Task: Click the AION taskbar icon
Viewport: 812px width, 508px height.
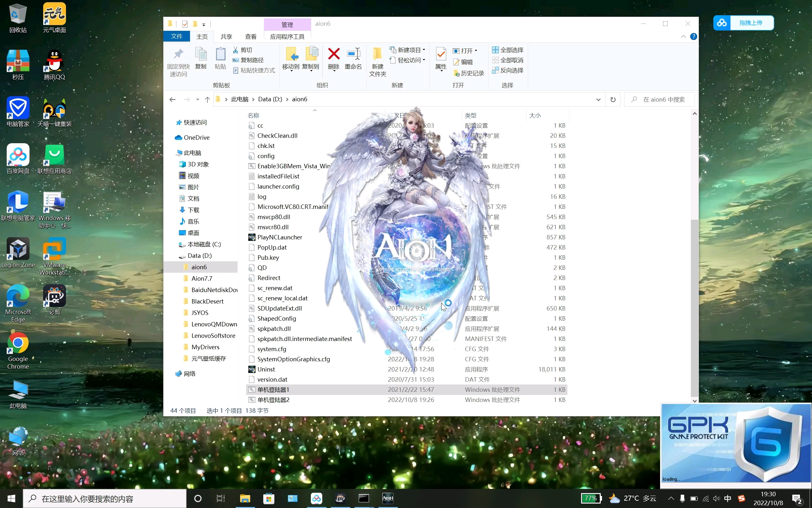Action: point(388,498)
